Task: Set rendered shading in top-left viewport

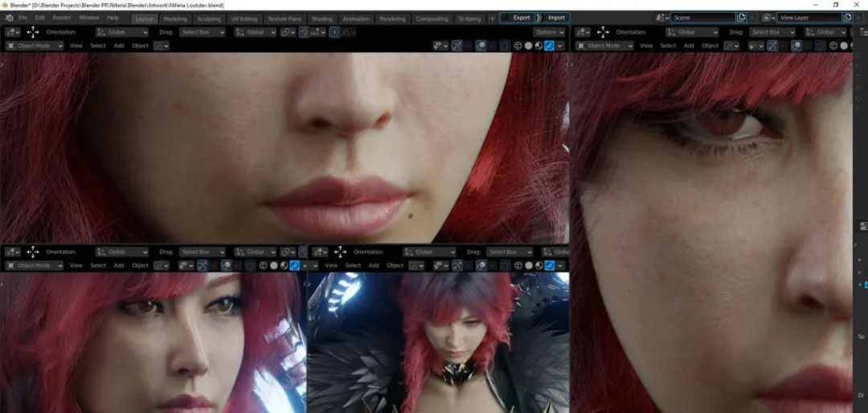Action: coord(549,45)
